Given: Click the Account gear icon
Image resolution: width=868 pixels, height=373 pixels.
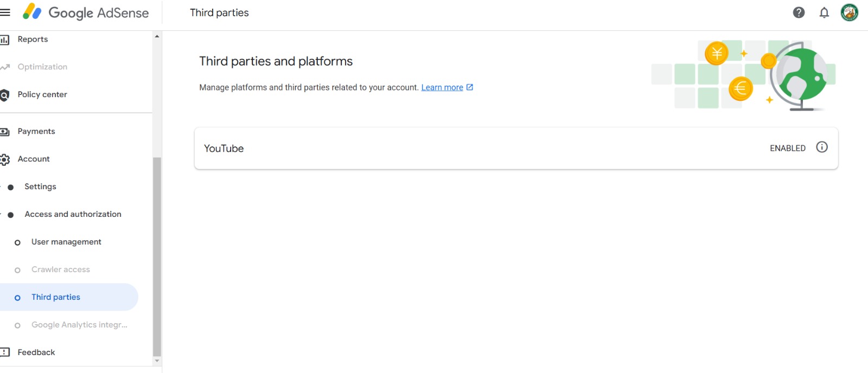Looking at the screenshot, I should 5,159.
